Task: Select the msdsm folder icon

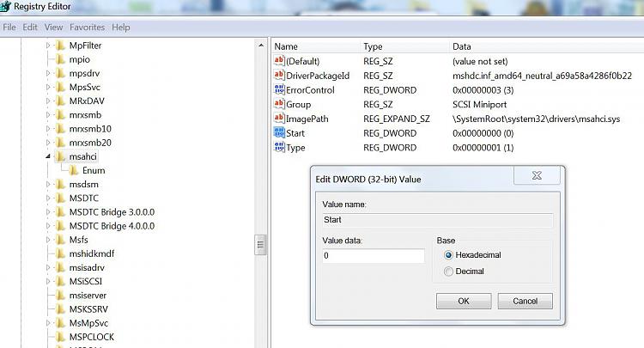Action: pyautogui.click(x=60, y=184)
